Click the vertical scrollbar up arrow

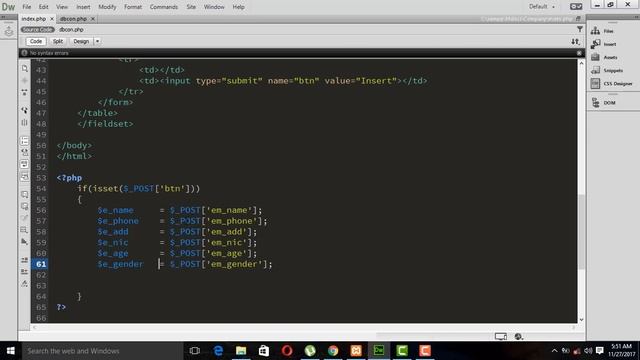point(581,63)
